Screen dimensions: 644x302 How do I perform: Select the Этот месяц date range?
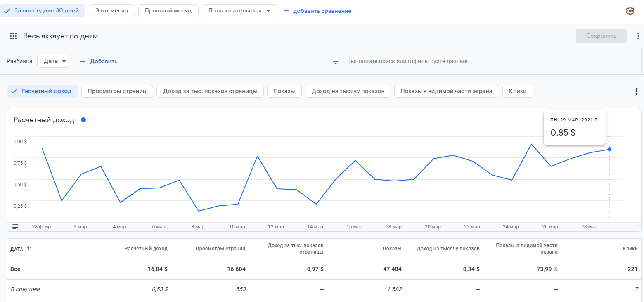pos(111,11)
